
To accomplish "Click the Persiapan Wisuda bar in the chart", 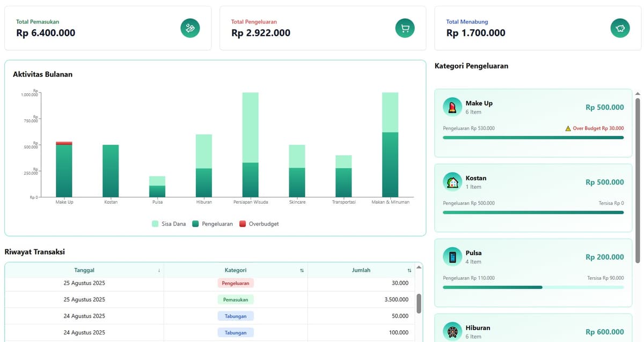I will (250, 145).
